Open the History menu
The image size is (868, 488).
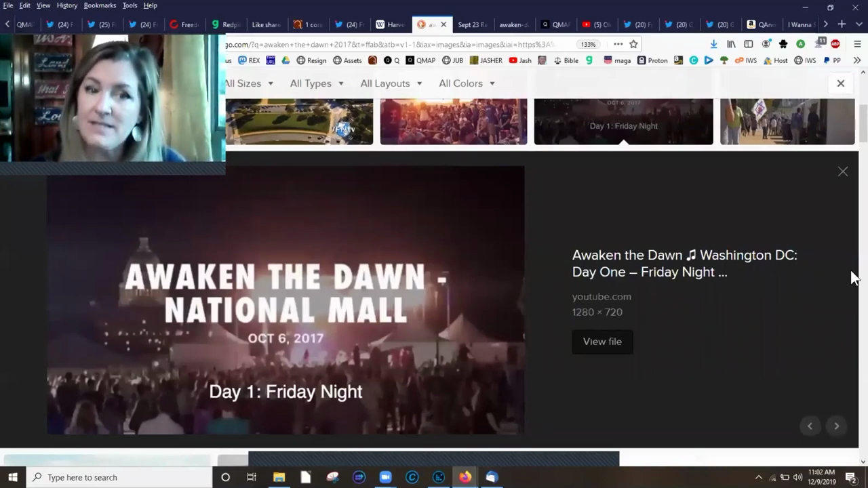pos(66,5)
